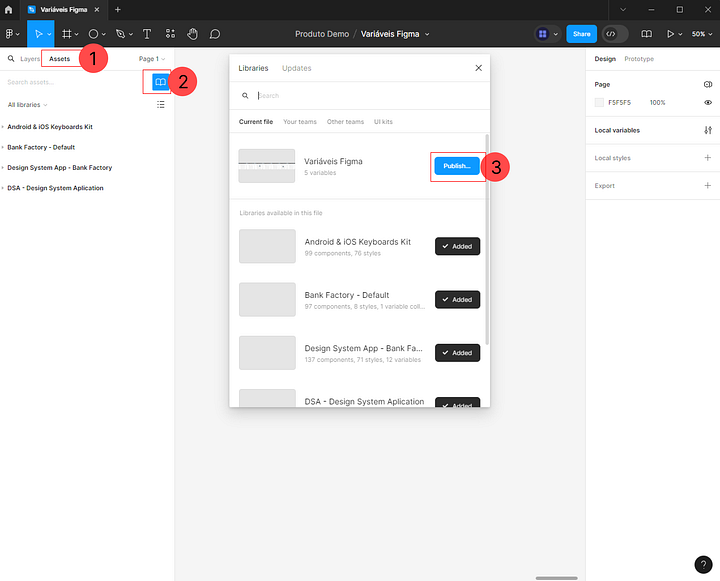Viewport: 720px width, 581px height.
Task: Select the Your teams filter
Action: (x=300, y=122)
